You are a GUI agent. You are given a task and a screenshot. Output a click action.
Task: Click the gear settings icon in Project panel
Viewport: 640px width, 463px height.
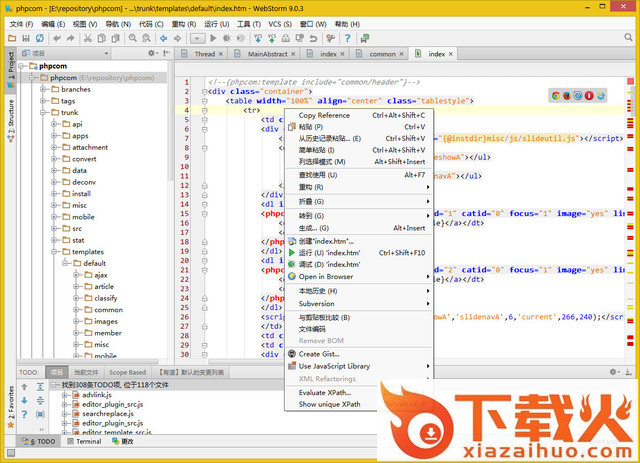pos(152,53)
